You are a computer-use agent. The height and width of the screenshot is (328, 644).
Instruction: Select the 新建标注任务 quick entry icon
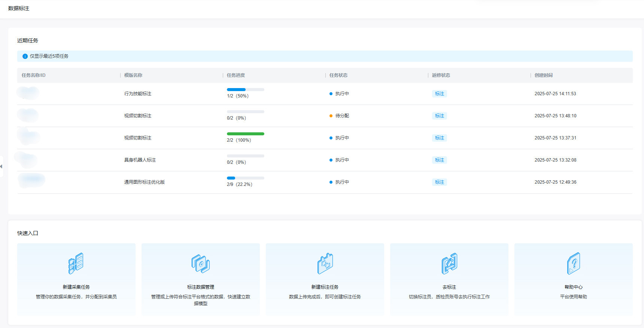point(325,263)
